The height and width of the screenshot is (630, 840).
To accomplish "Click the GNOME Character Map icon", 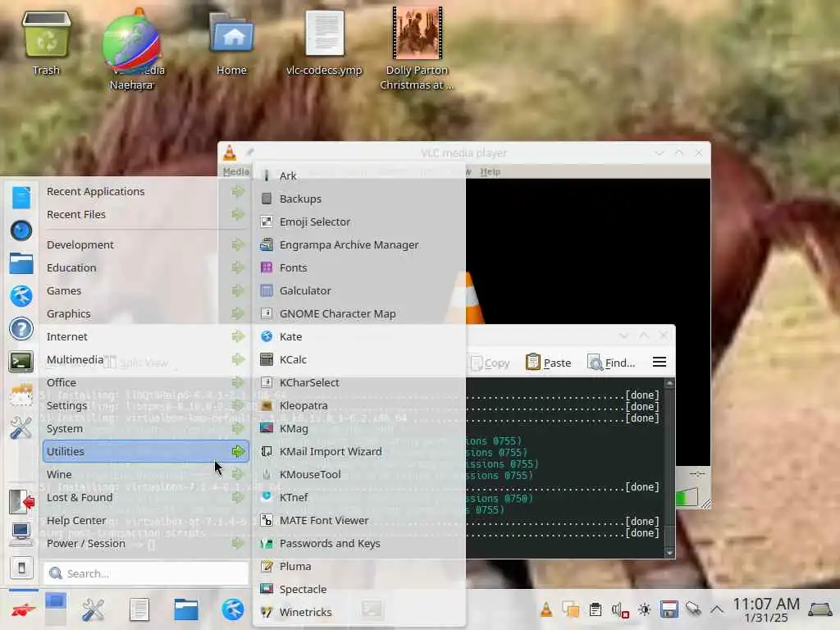I will tap(267, 313).
